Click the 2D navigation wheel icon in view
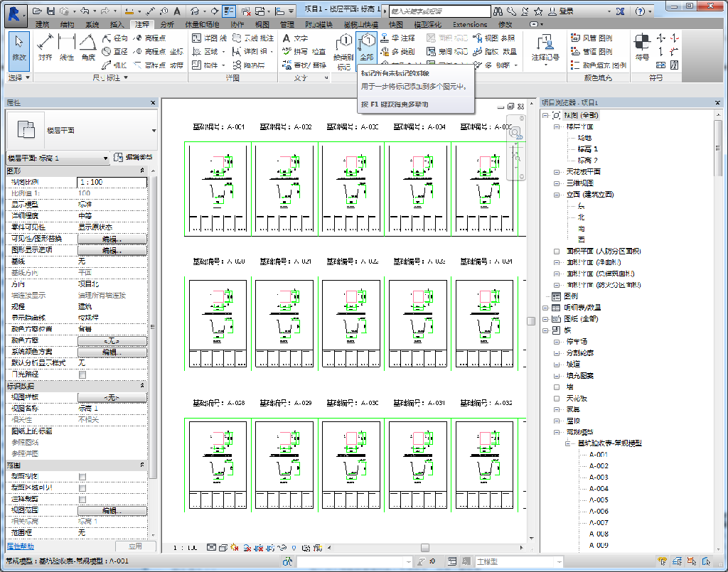 coord(515,134)
